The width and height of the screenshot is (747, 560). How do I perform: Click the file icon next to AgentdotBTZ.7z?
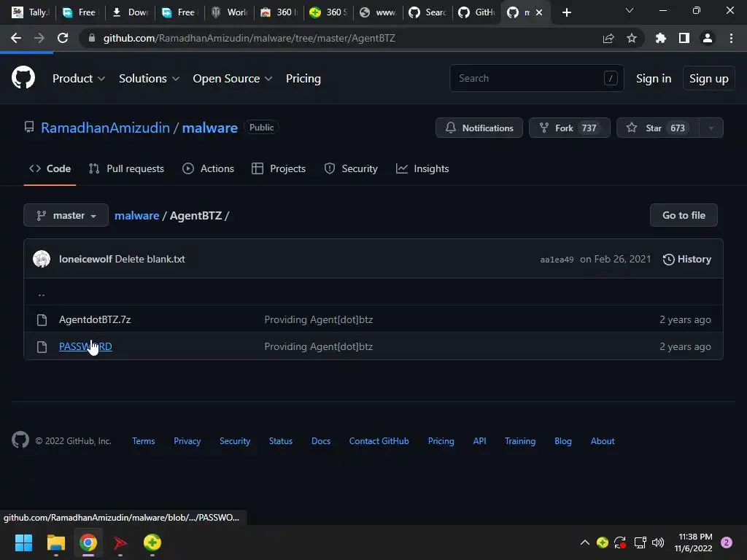42,320
